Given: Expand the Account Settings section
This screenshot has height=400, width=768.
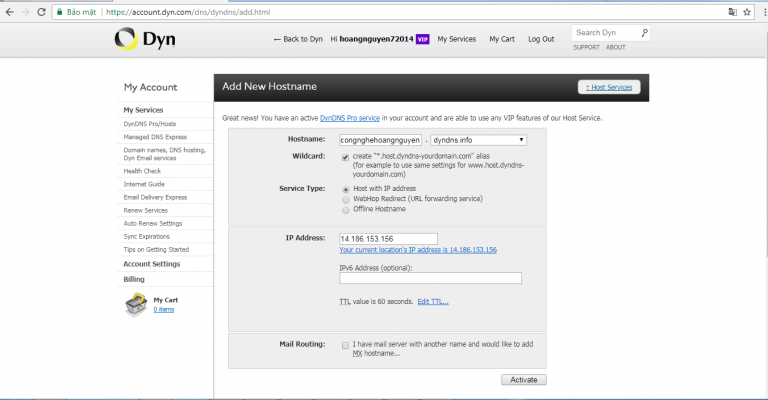Looking at the screenshot, I should pyautogui.click(x=151, y=264).
